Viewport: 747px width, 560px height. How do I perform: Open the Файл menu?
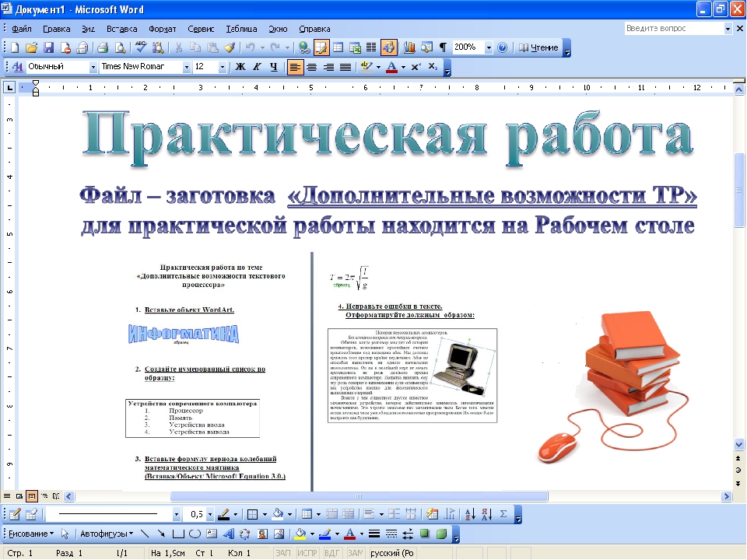pyautogui.click(x=22, y=29)
